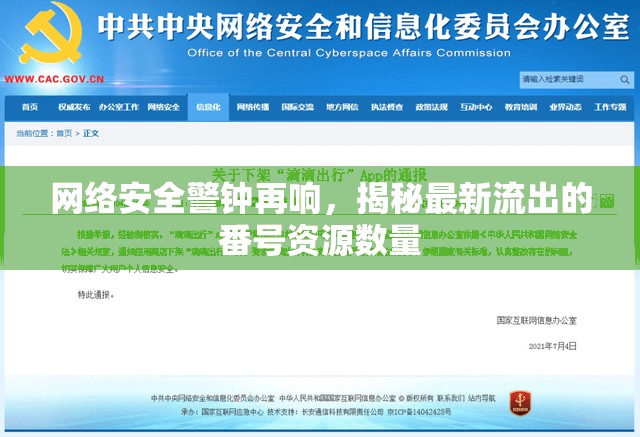
Task: Click the overlay text 番号资源数量
Action: [320, 242]
